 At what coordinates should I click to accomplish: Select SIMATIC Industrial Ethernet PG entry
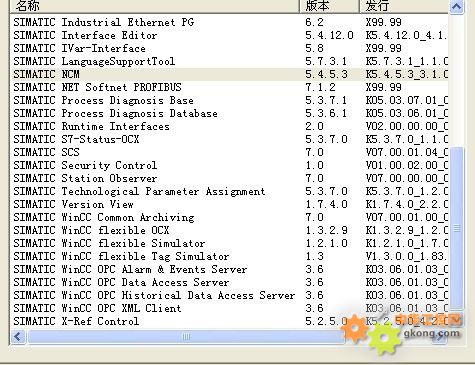coord(229,22)
